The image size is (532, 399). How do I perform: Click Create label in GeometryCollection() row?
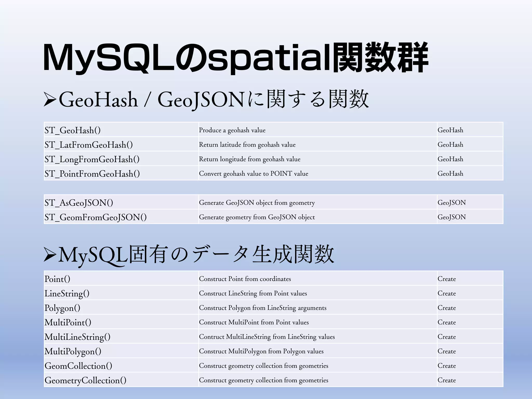(x=447, y=380)
